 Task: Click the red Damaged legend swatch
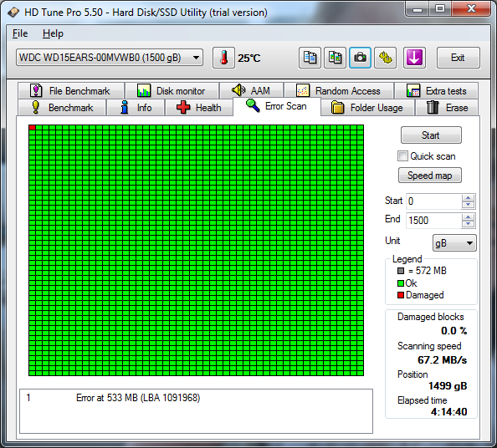pyautogui.click(x=401, y=295)
